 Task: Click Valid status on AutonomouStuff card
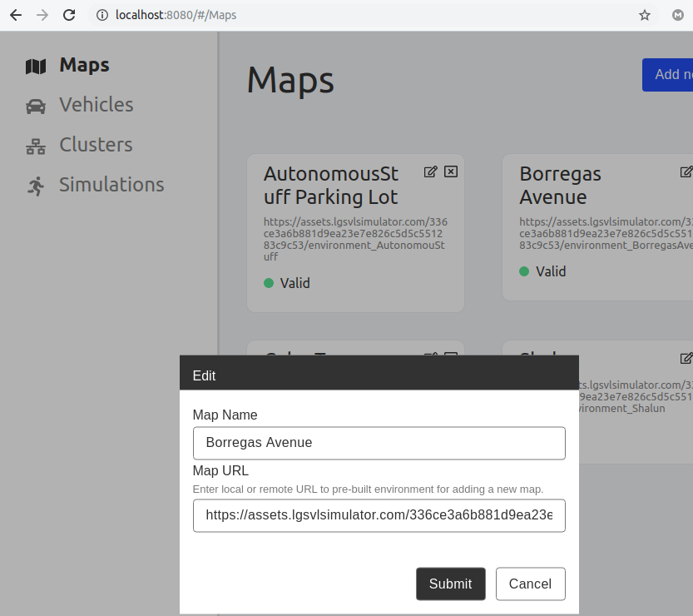pyautogui.click(x=287, y=283)
